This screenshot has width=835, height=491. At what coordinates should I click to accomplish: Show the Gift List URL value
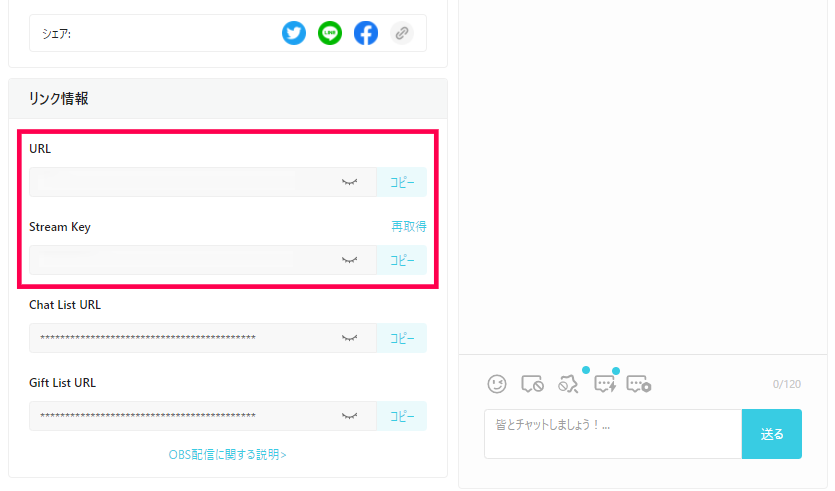pos(349,416)
